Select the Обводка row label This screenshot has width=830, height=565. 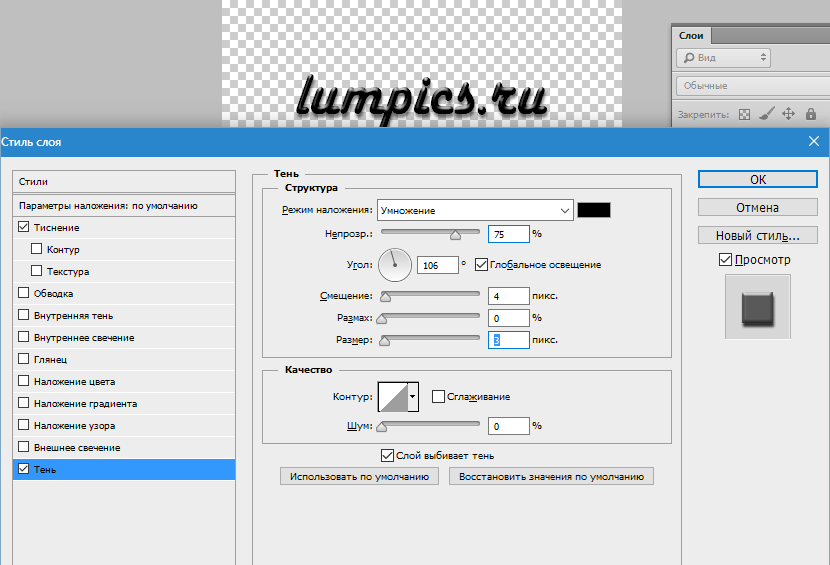click(53, 293)
